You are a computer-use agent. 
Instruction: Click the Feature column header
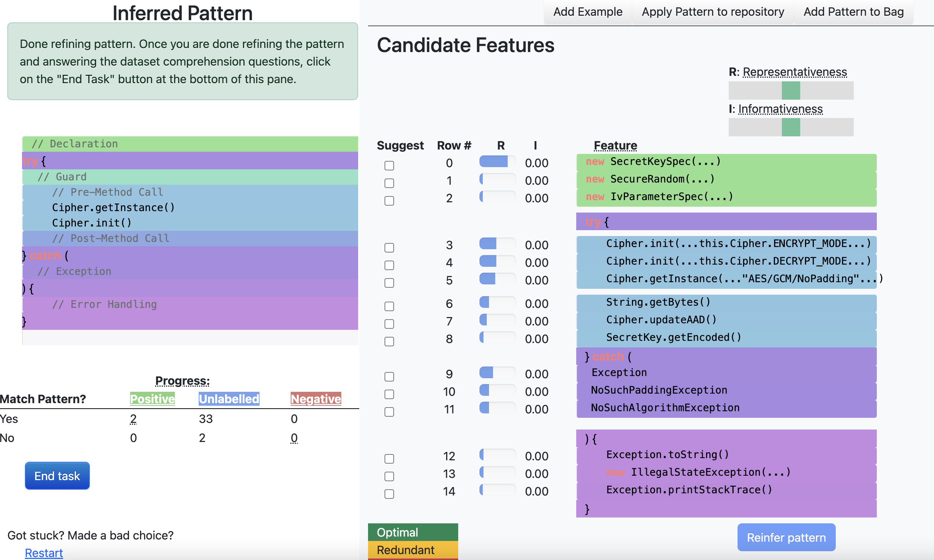(615, 145)
